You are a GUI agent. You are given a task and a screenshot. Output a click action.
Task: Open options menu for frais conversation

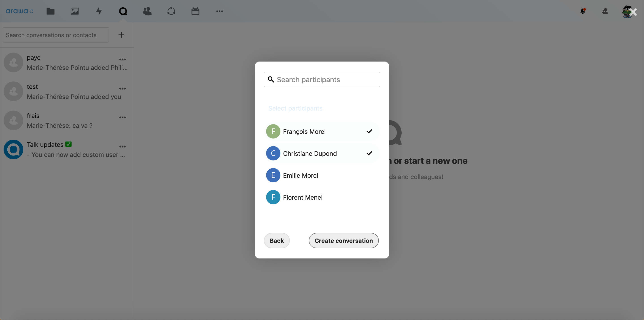[122, 117]
